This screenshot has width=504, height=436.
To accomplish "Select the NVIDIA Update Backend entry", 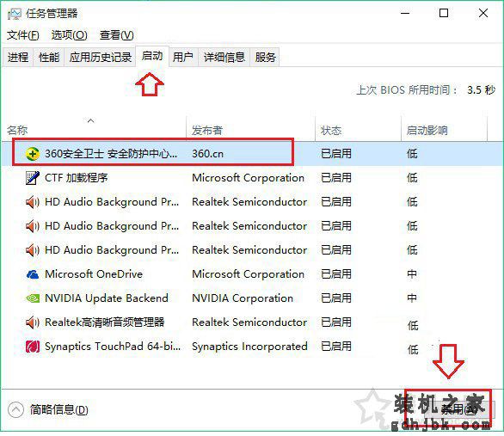I will 107,298.
